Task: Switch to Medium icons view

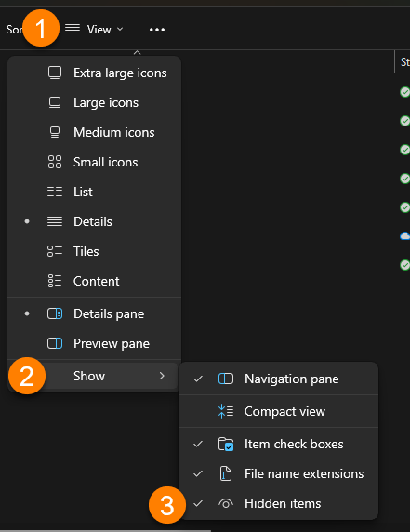Action: click(94, 132)
